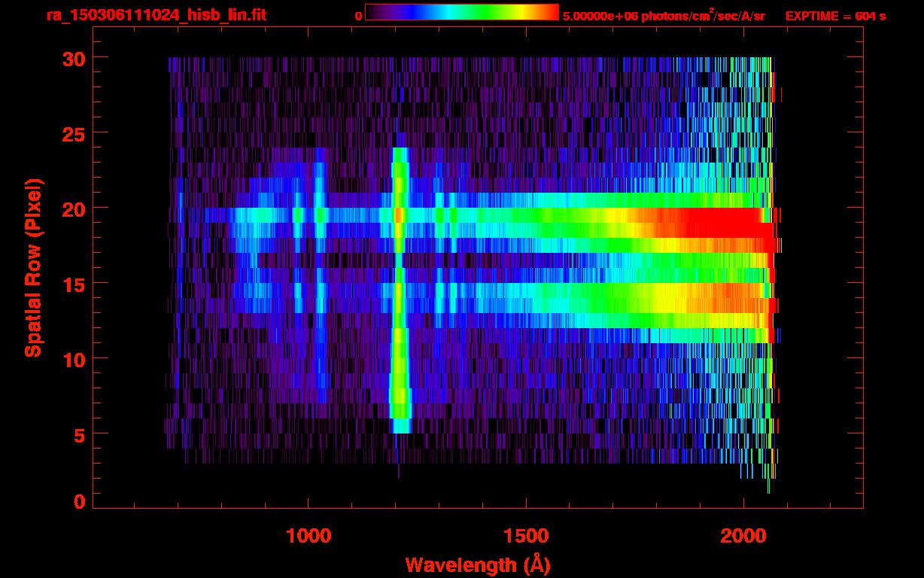Click the vertical emission line near 1216 Å
Viewport: 924px width, 578px height.
click(x=400, y=290)
